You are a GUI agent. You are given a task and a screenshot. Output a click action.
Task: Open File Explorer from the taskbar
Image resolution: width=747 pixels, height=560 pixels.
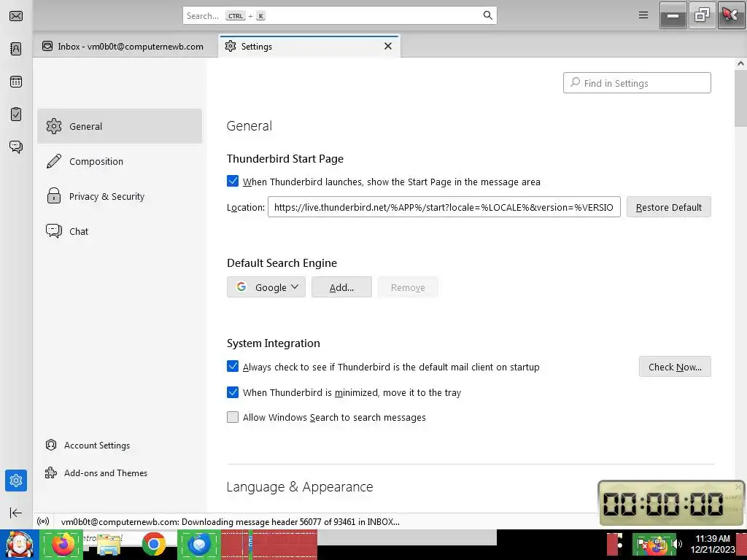(109, 544)
